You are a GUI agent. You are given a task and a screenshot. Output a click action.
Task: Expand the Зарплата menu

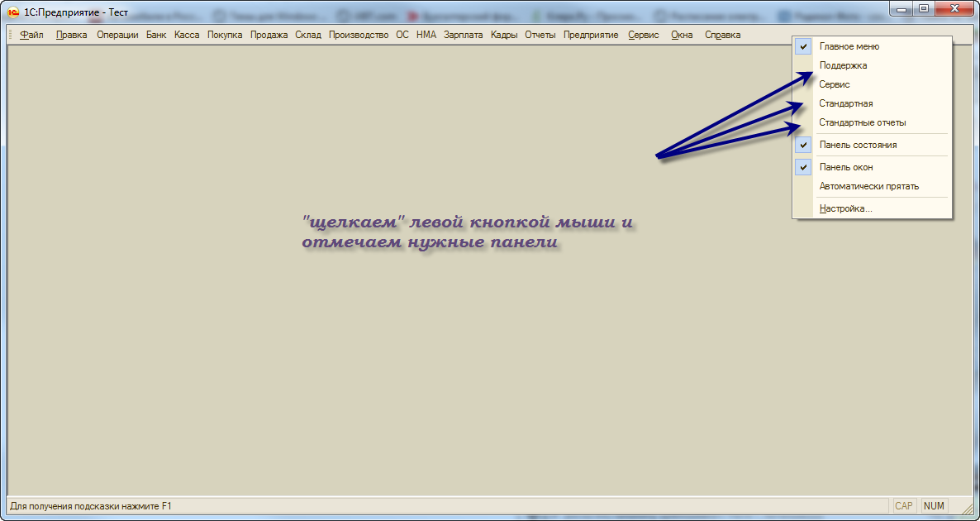(x=463, y=35)
